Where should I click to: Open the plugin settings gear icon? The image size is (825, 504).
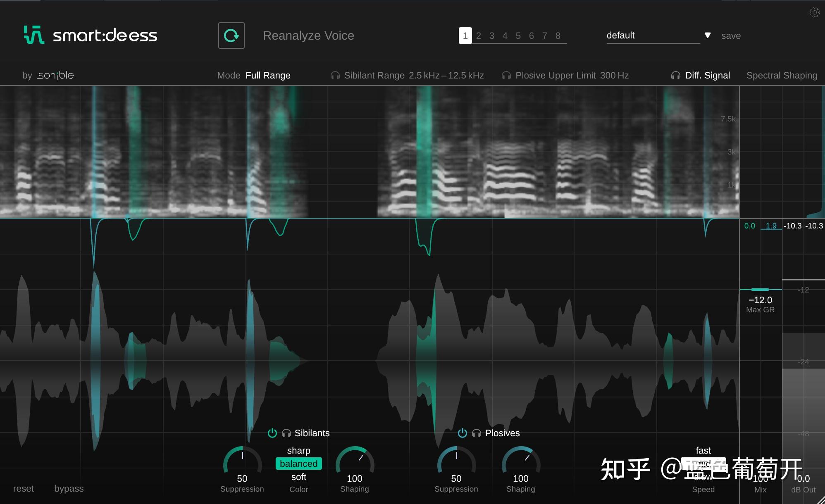coord(815,12)
